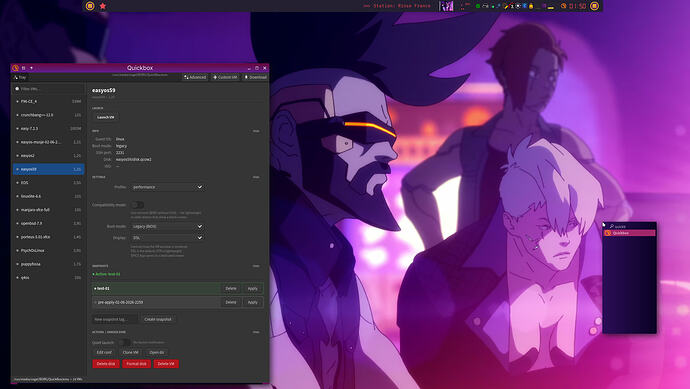The height and width of the screenshot is (389, 690).
Task: Collapse the Snapshots section with Hide
Action: [x=256, y=266]
